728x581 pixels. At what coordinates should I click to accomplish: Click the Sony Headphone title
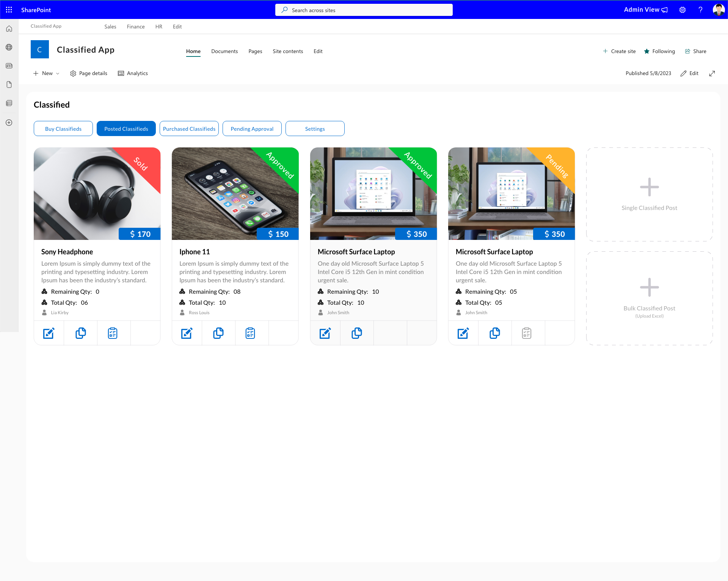67,252
